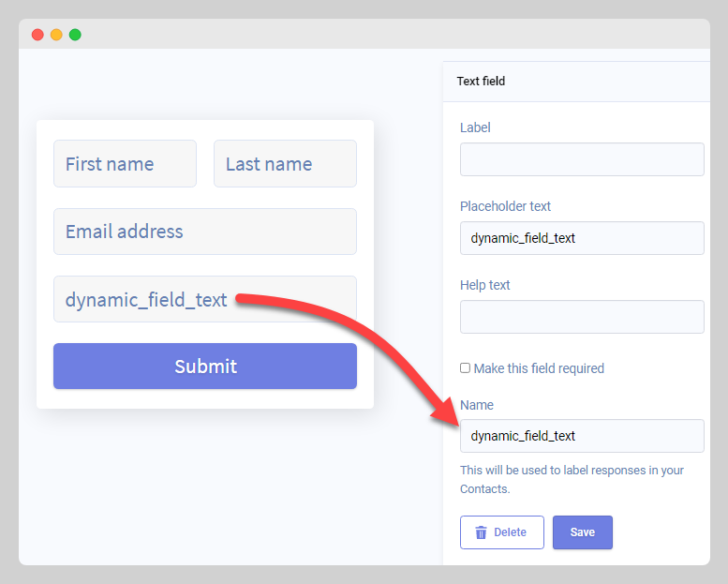Click the yellow minimize window button
The width and height of the screenshot is (728, 584).
point(56,35)
